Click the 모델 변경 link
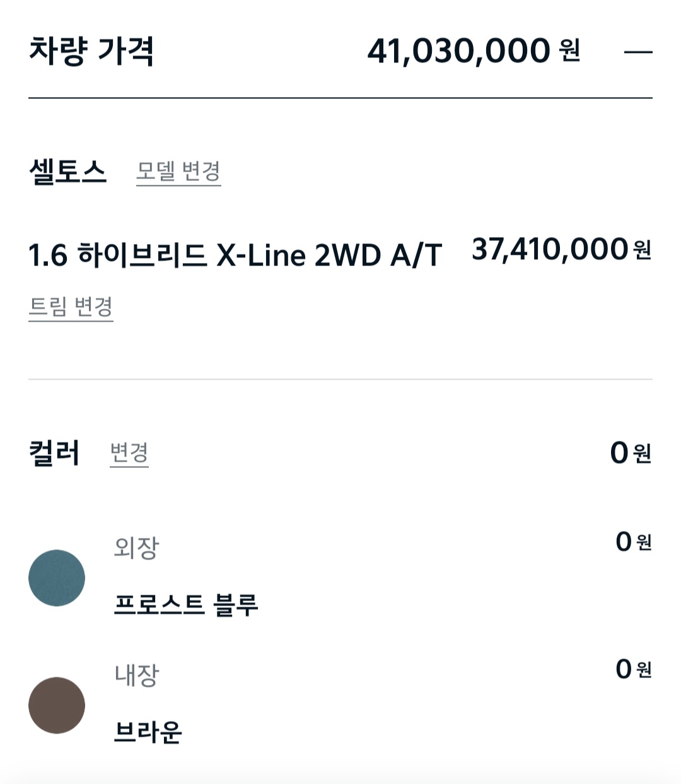The image size is (681, 784). pyautogui.click(x=178, y=171)
